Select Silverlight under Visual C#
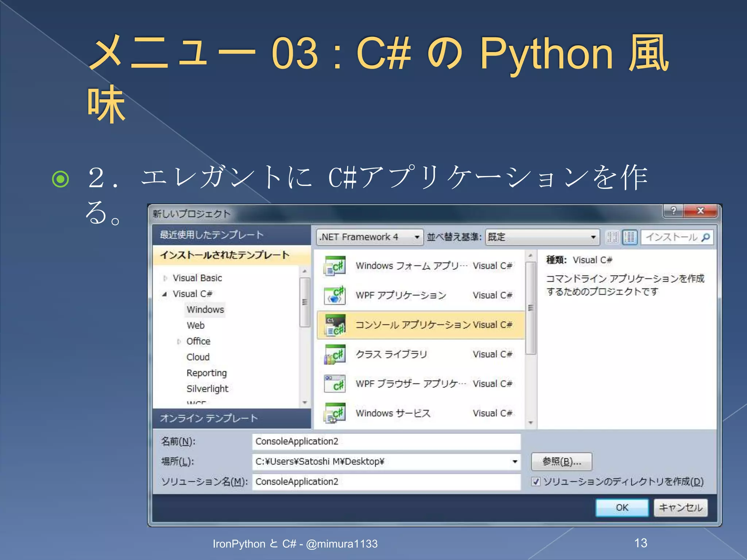The image size is (747, 560). tap(207, 389)
